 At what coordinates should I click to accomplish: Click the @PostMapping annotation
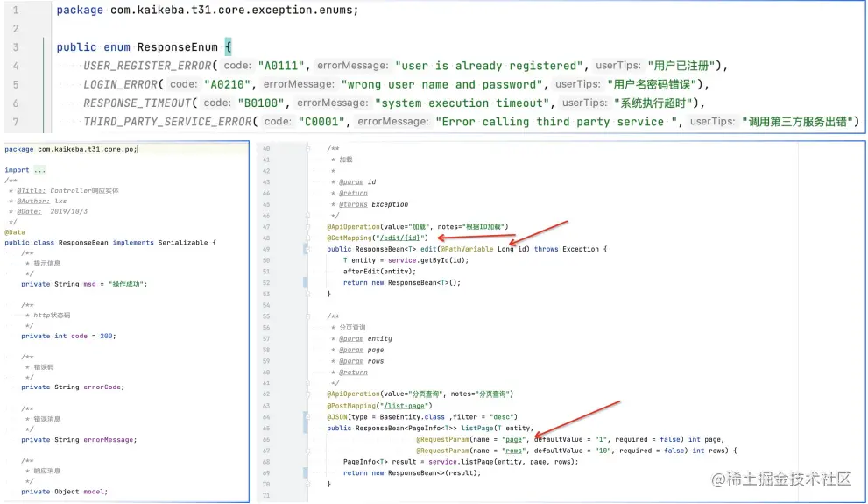(351, 406)
